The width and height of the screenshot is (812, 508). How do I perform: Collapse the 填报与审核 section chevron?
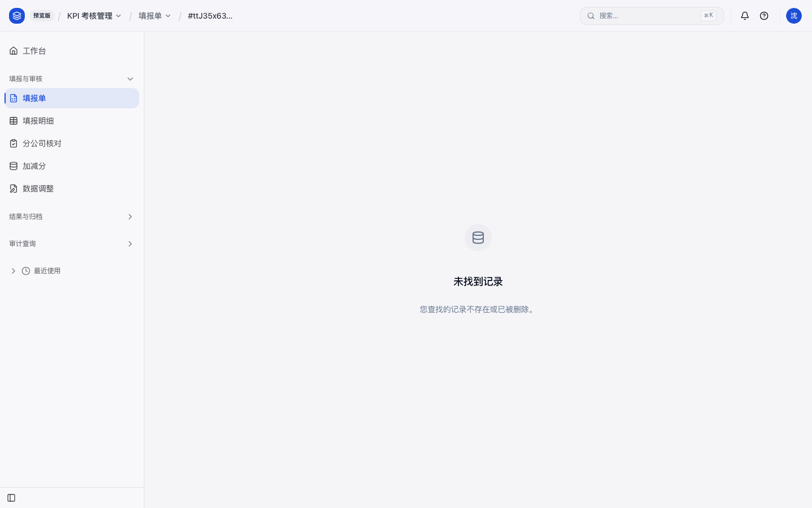tap(130, 79)
